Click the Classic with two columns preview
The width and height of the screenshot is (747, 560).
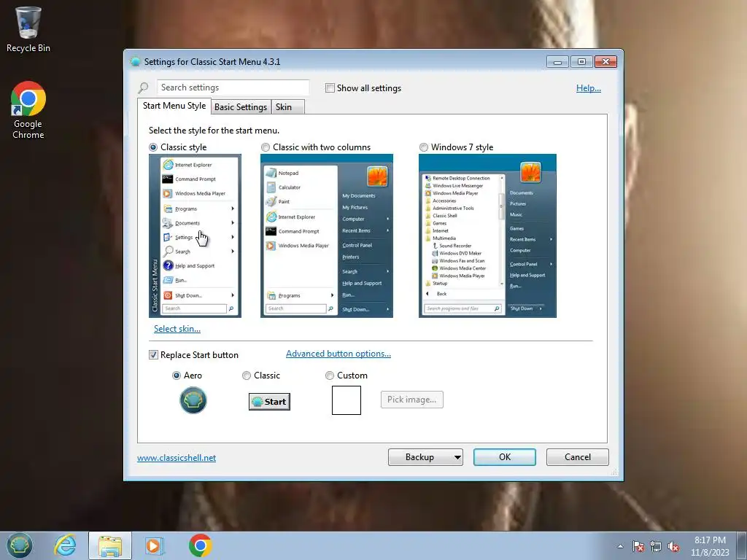327,236
